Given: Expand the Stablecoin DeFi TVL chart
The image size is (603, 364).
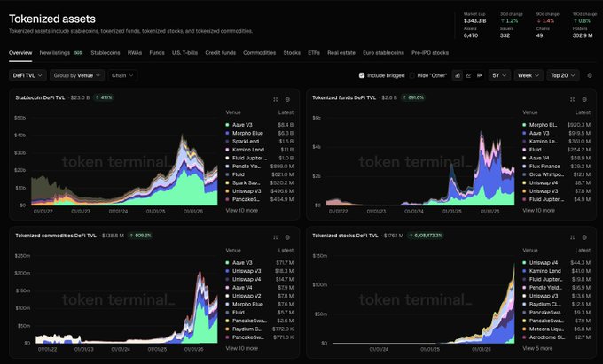Looking at the screenshot, I should click(276, 99).
